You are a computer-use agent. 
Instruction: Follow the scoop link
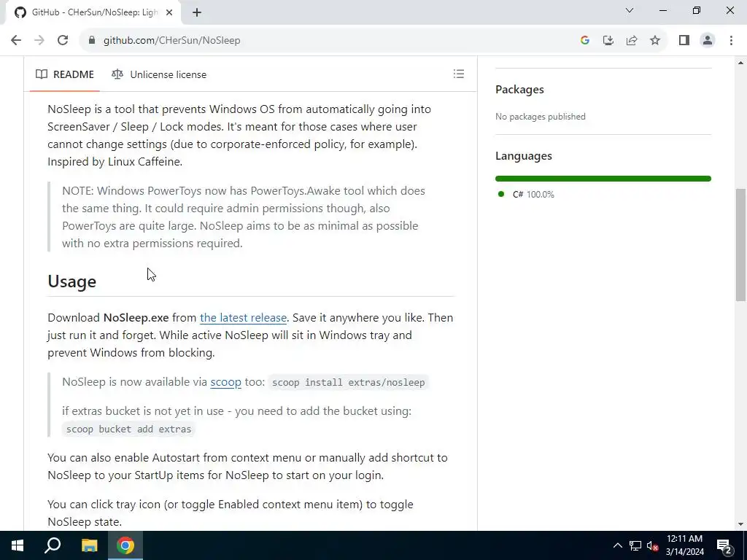point(226,382)
